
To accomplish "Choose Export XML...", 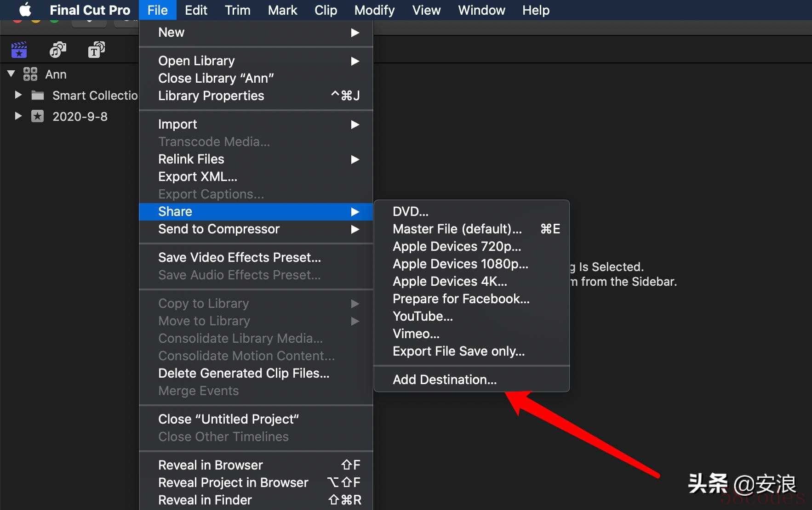I will [256, 177].
